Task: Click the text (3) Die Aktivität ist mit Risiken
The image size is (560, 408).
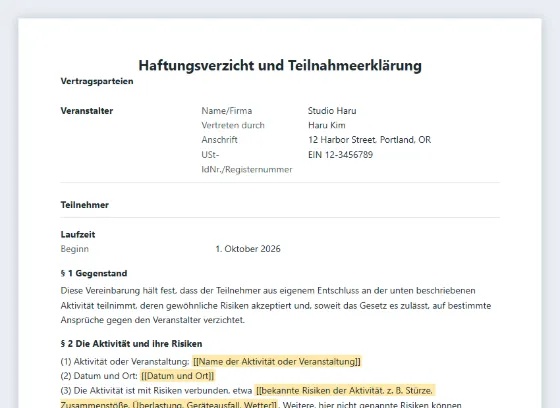Action: pos(156,390)
